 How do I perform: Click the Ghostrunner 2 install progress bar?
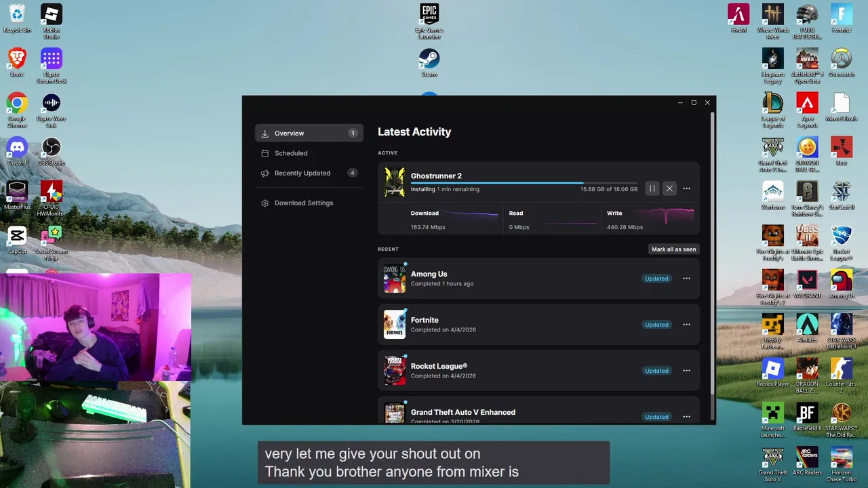click(524, 182)
